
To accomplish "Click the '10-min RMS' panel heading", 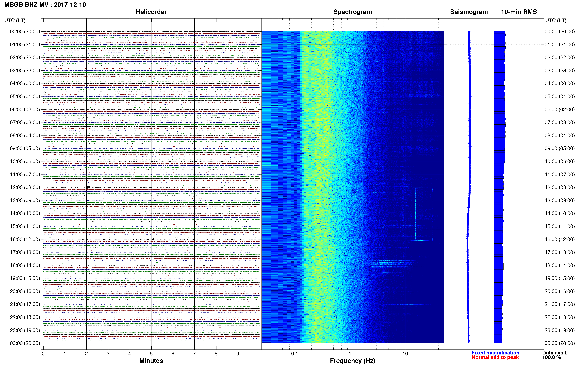I will pyautogui.click(x=519, y=12).
